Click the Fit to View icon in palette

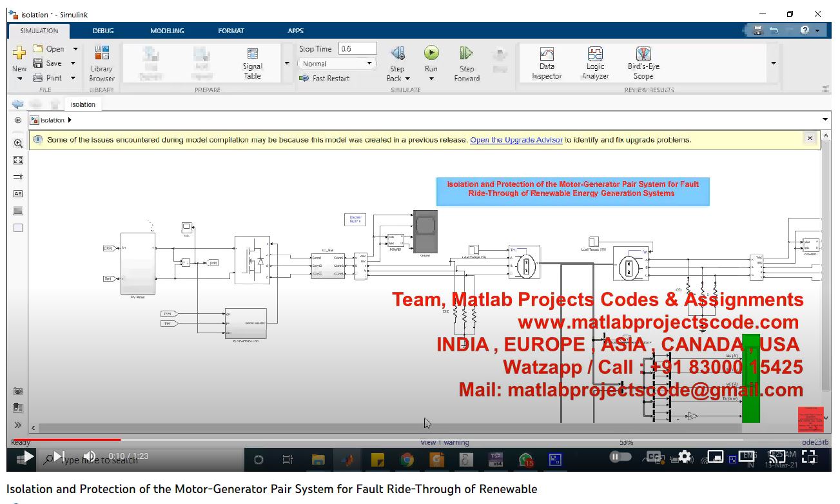(x=18, y=160)
